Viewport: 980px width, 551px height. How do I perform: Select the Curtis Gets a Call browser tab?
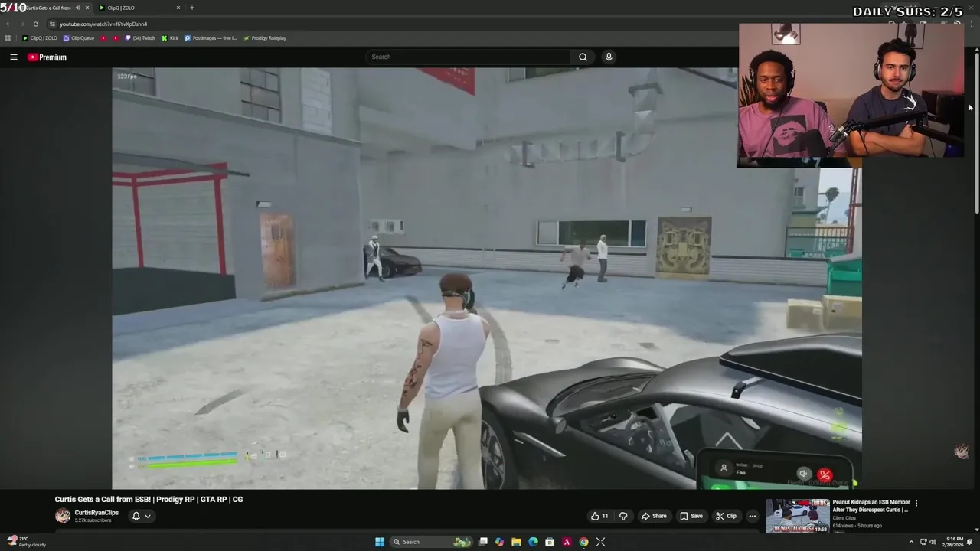point(47,8)
